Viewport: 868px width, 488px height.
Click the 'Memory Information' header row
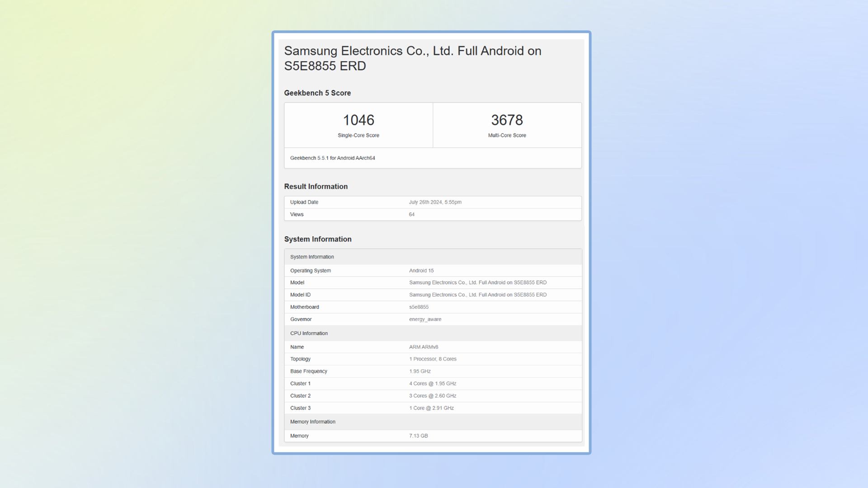(433, 422)
